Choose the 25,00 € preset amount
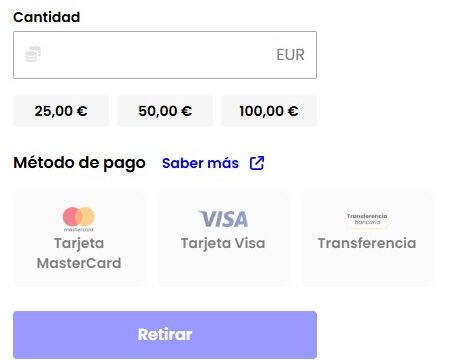 (x=61, y=111)
